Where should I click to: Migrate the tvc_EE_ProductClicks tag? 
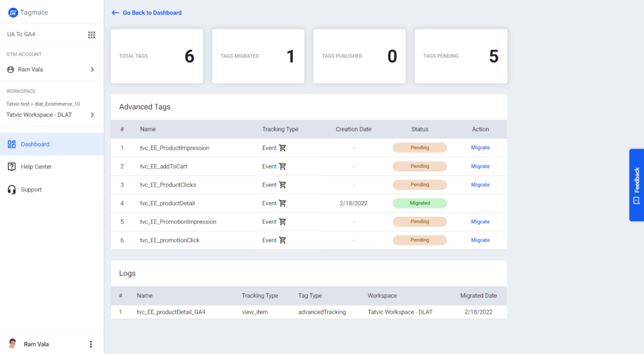(x=480, y=185)
